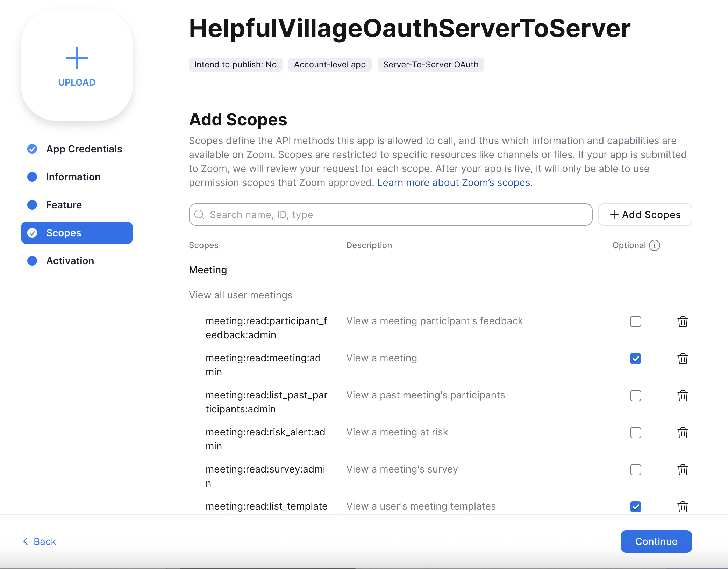Click the meeting:read:risk_alert:admin scope name
The height and width of the screenshot is (569, 728).
click(265, 439)
